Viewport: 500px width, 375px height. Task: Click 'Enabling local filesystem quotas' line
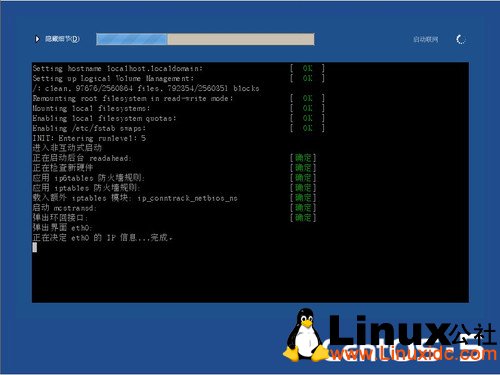click(104, 118)
